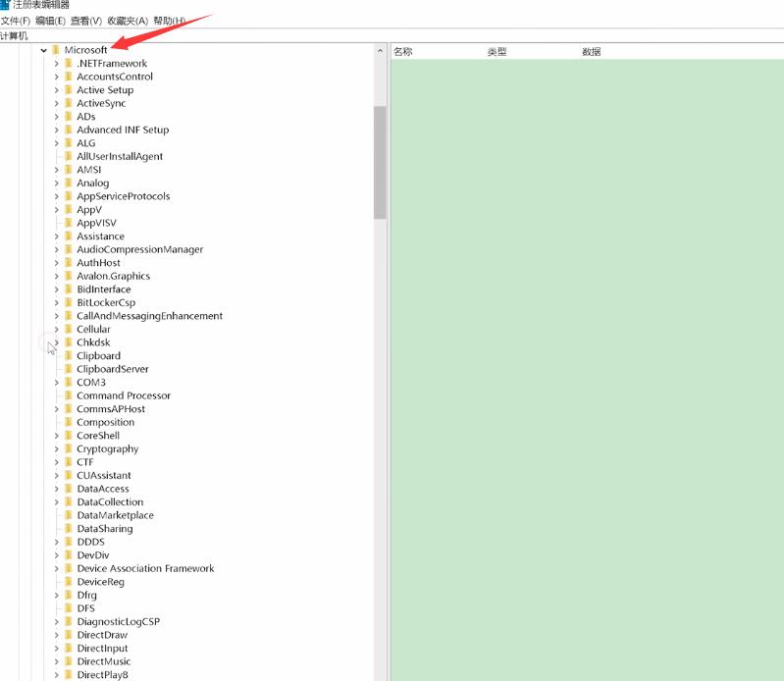Viewport: 784px width, 681px height.
Task: Select the DiagnosticLogCSP key
Action: pyautogui.click(x=119, y=622)
